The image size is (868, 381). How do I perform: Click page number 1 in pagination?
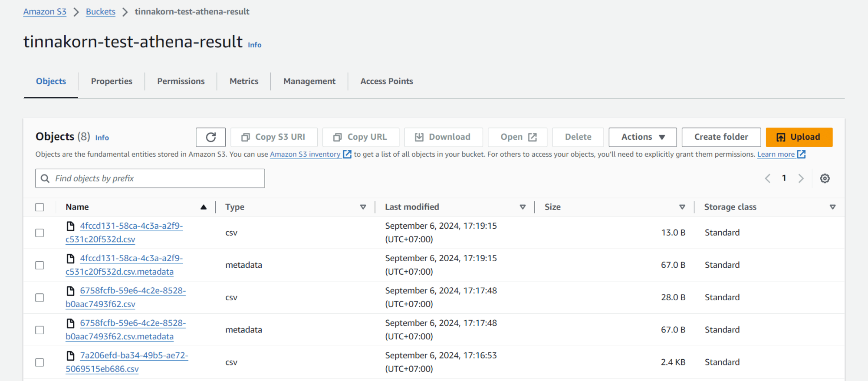point(784,178)
